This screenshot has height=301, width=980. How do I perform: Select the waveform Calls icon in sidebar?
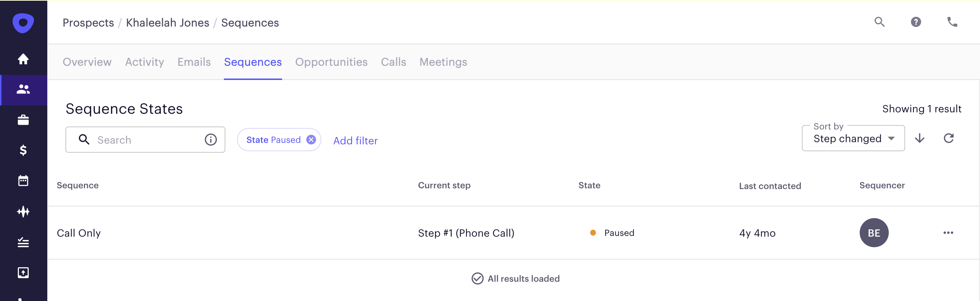[x=23, y=212]
